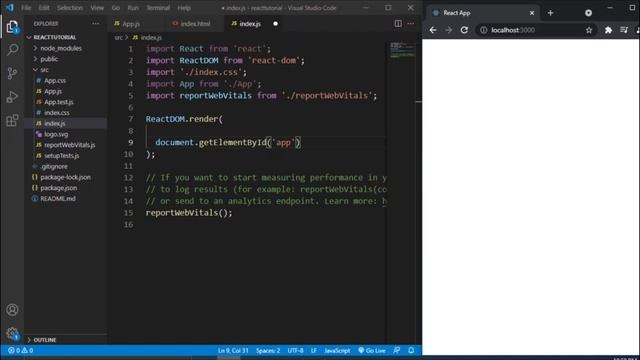Screen dimensions: 640x360
Task: Switch to the index.html editor tab
Action: (x=195, y=24)
